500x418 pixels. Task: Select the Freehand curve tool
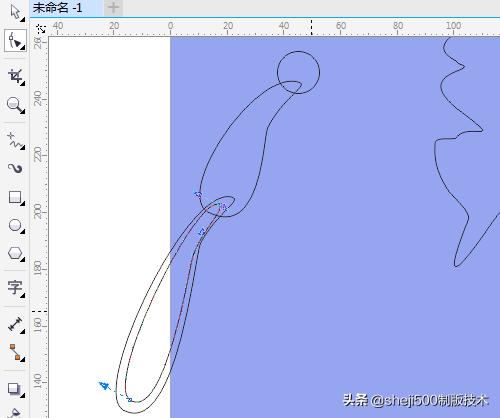click(x=15, y=140)
